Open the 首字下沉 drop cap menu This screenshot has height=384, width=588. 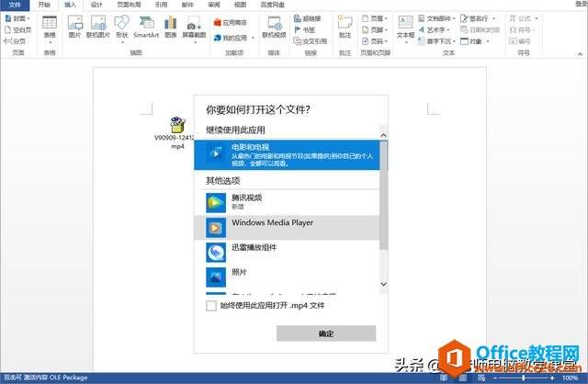437,40
